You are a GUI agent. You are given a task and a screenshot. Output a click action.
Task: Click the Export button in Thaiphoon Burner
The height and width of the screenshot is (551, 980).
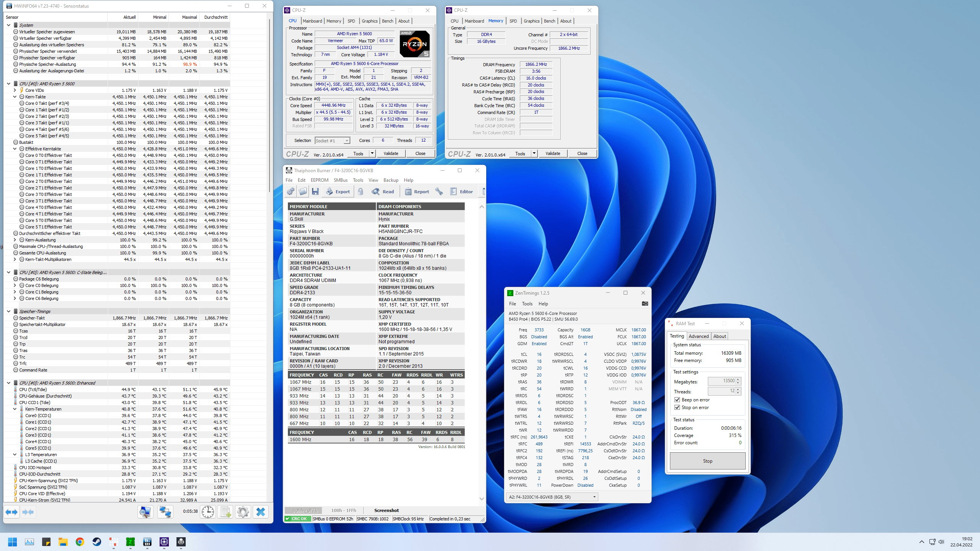pyautogui.click(x=338, y=192)
